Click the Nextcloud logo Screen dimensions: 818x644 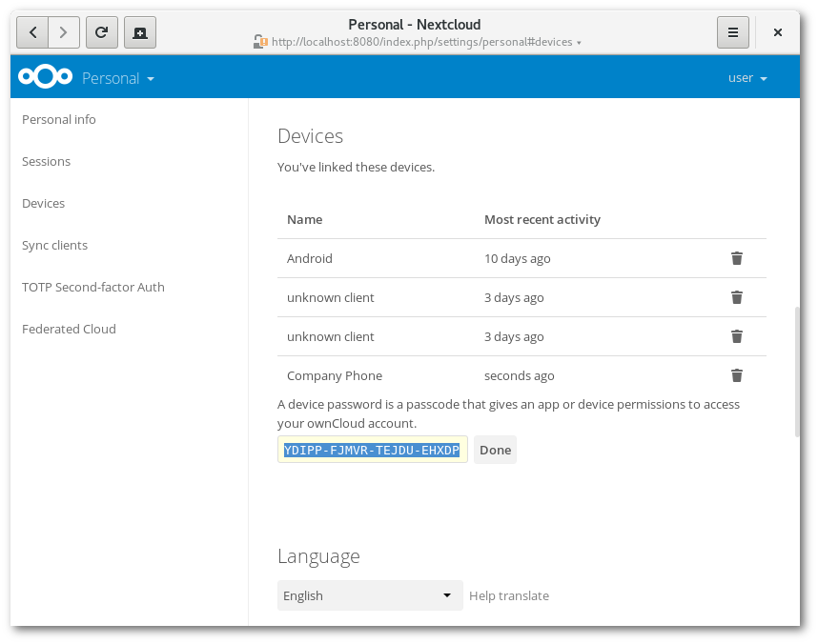click(45, 77)
